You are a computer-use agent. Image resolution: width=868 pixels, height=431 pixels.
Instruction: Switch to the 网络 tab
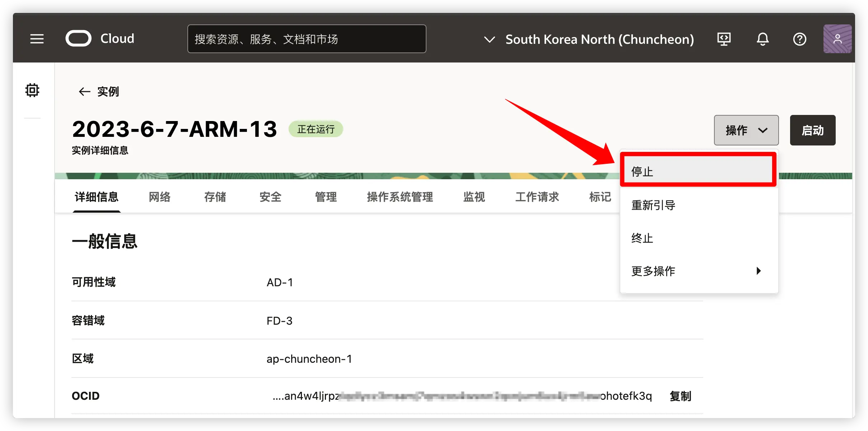159,197
